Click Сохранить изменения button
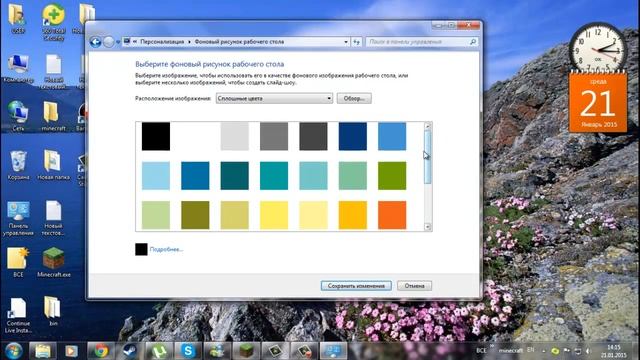The width and height of the screenshot is (640, 360). click(x=356, y=286)
